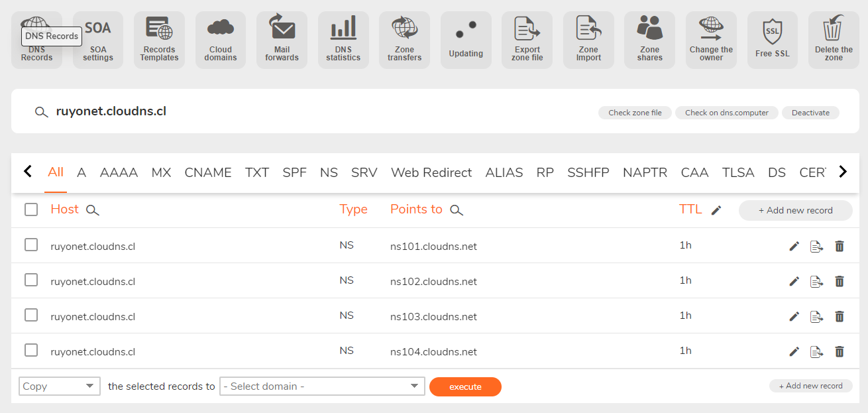This screenshot has width=868, height=413.
Task: Click the Updating status icon
Action: [x=466, y=40]
